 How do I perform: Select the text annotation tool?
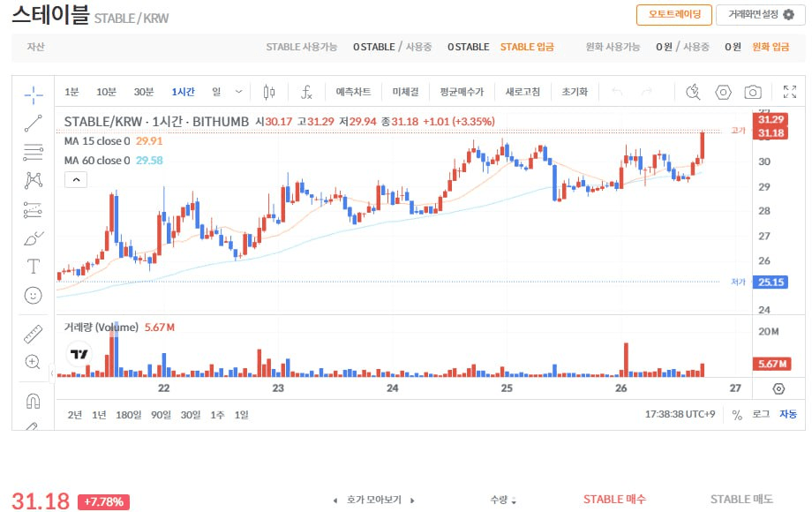[33, 267]
